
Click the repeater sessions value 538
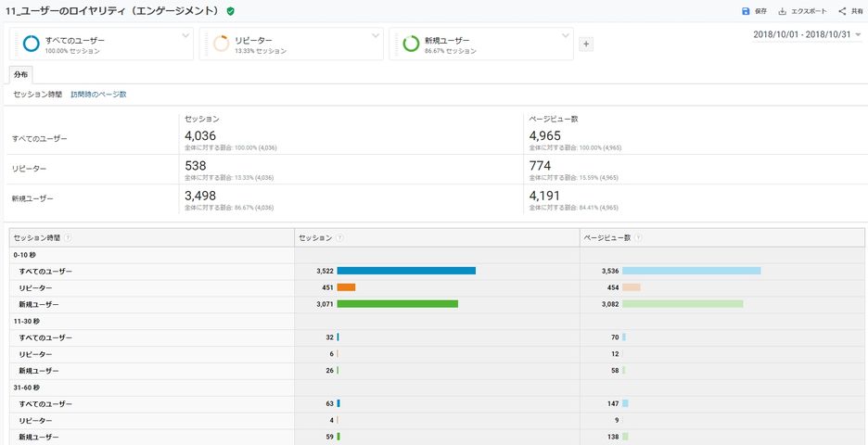[x=196, y=166]
